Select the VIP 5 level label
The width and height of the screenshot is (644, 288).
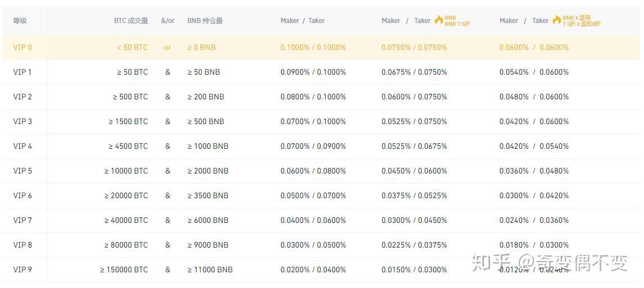coord(22,171)
